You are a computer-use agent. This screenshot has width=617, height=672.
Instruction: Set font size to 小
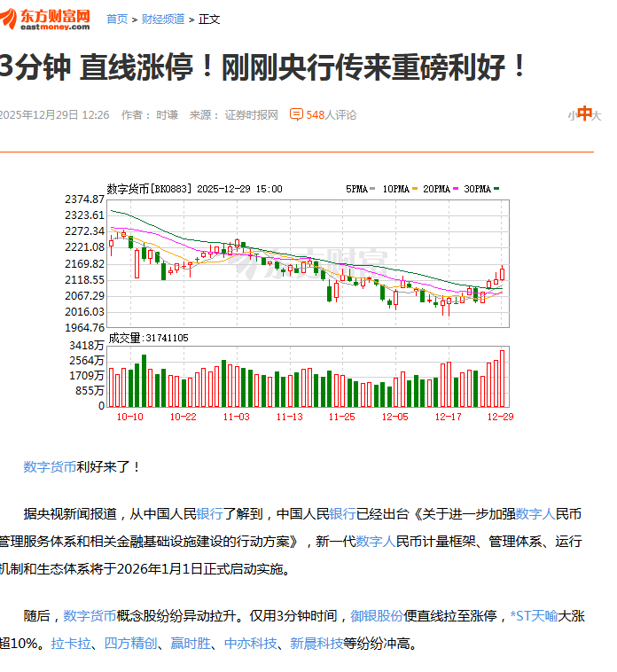point(572,116)
